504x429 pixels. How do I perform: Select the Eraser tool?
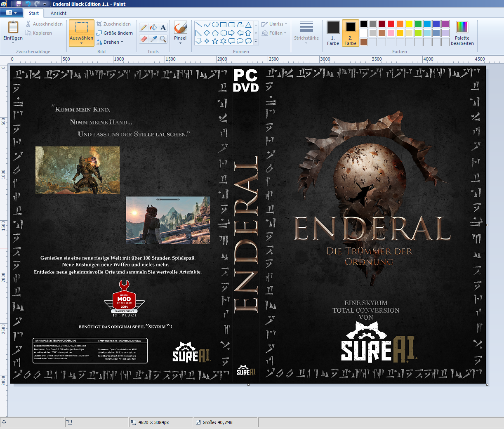[x=144, y=39]
